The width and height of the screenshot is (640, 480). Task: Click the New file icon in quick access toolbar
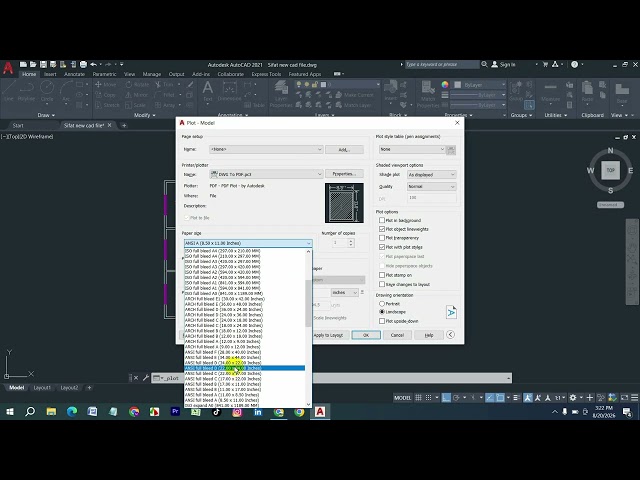tap(23, 64)
